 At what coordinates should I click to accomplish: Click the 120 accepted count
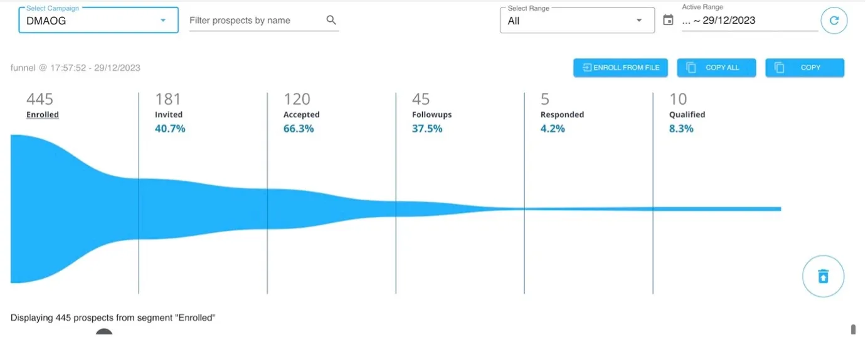coord(297,99)
